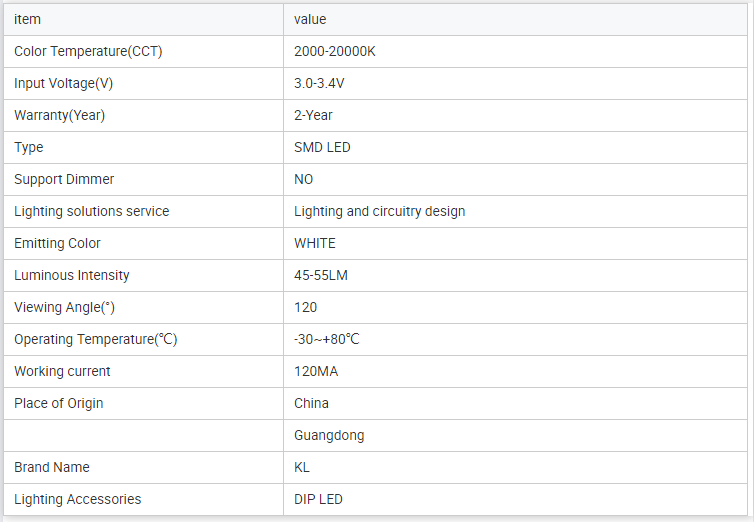Click the WHITE emitting color value

(x=315, y=243)
